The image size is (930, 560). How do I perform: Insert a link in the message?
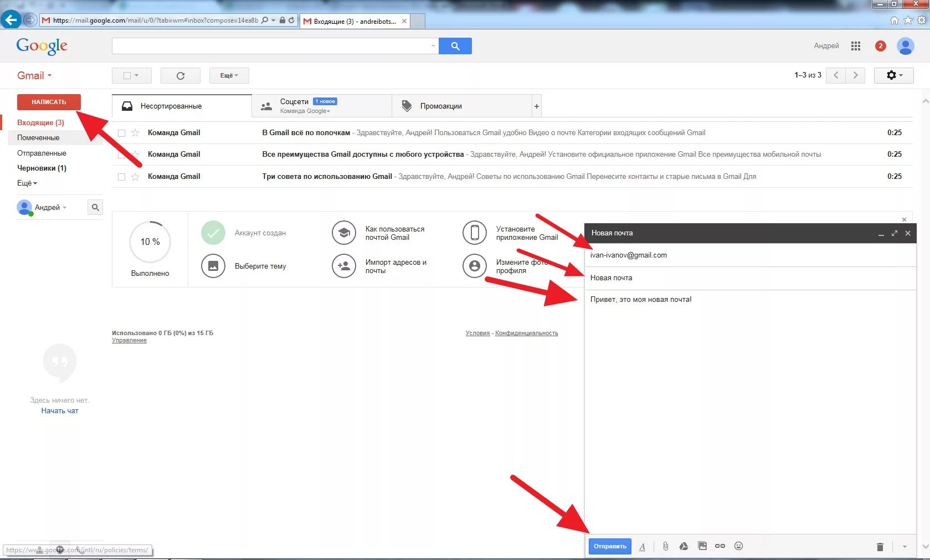tap(720, 546)
